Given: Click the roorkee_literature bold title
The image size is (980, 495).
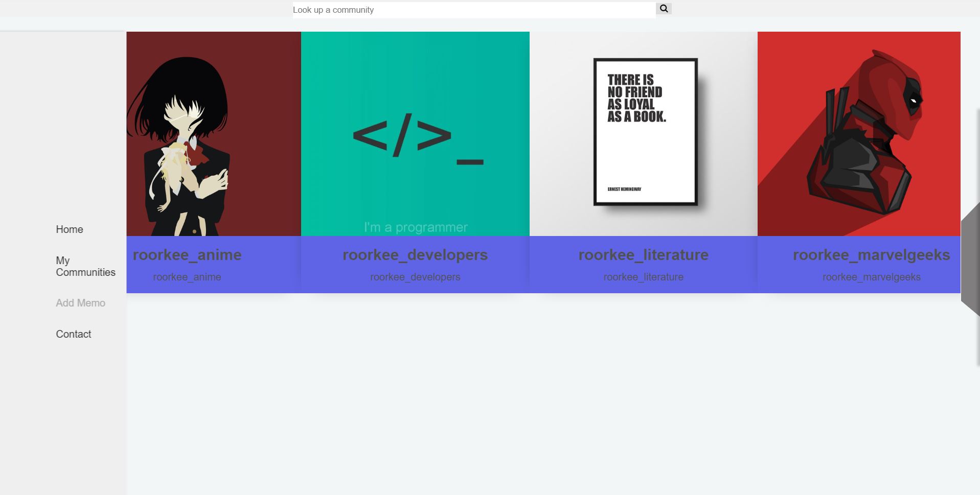Looking at the screenshot, I should coord(644,255).
